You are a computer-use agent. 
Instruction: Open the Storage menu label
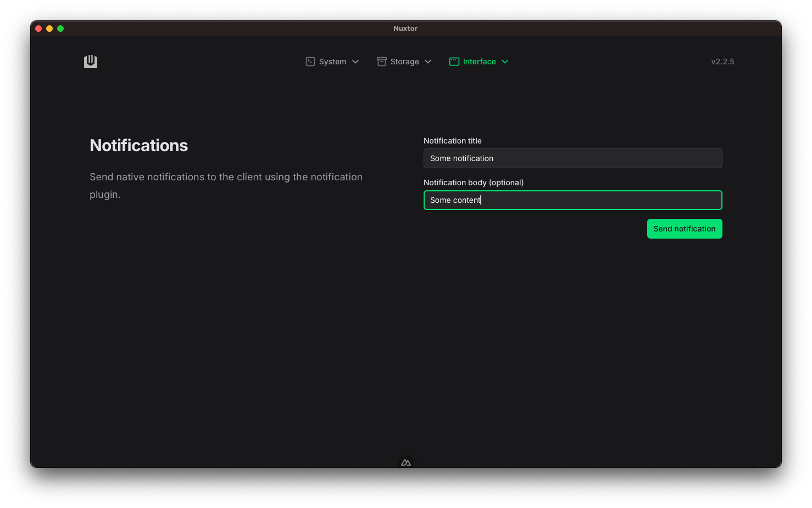tap(404, 62)
